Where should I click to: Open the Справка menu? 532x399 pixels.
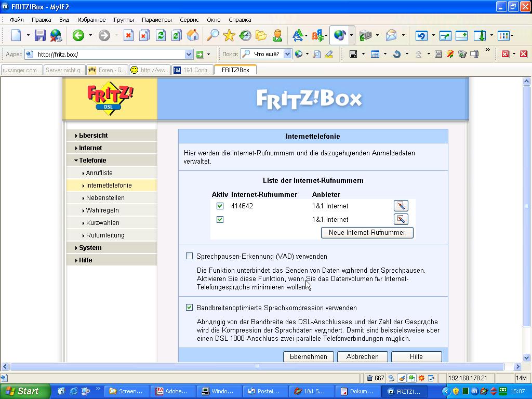tap(240, 20)
